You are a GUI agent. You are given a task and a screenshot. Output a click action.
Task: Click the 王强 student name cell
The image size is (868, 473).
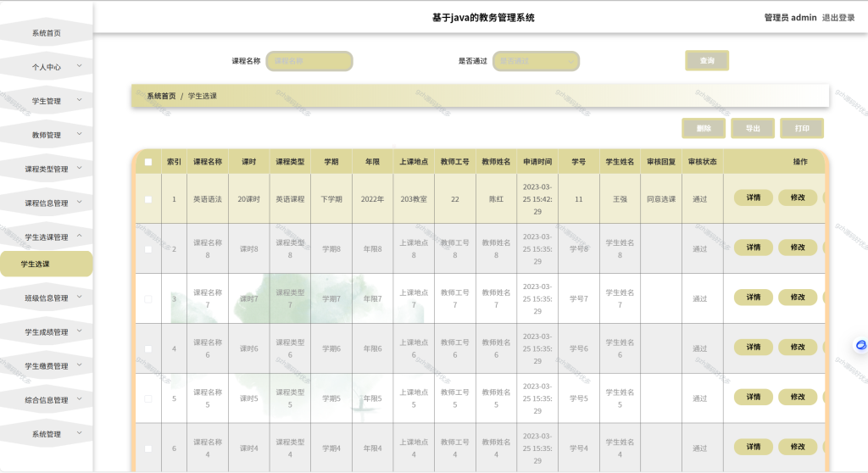[620, 199]
